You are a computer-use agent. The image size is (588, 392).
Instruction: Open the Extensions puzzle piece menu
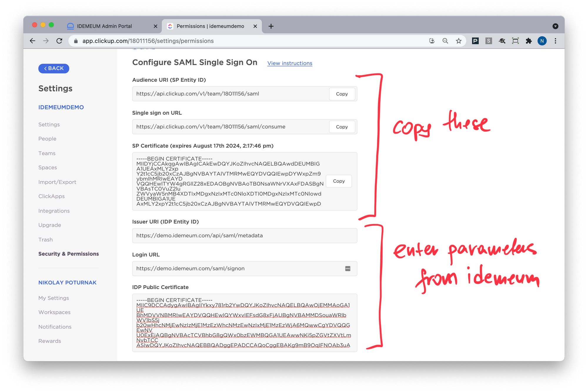click(x=529, y=41)
